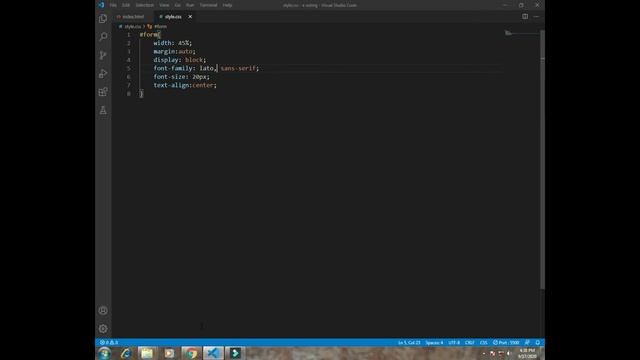This screenshot has height=360, width=640.
Task: Open the Go menu
Action: coord(178,5)
